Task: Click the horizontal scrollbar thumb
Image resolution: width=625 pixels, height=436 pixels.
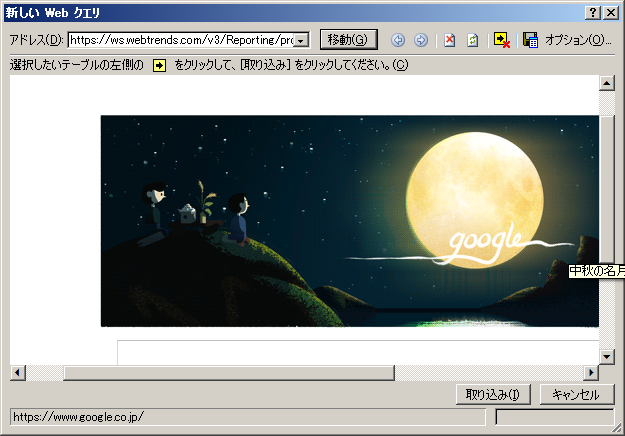Action: 228,373
